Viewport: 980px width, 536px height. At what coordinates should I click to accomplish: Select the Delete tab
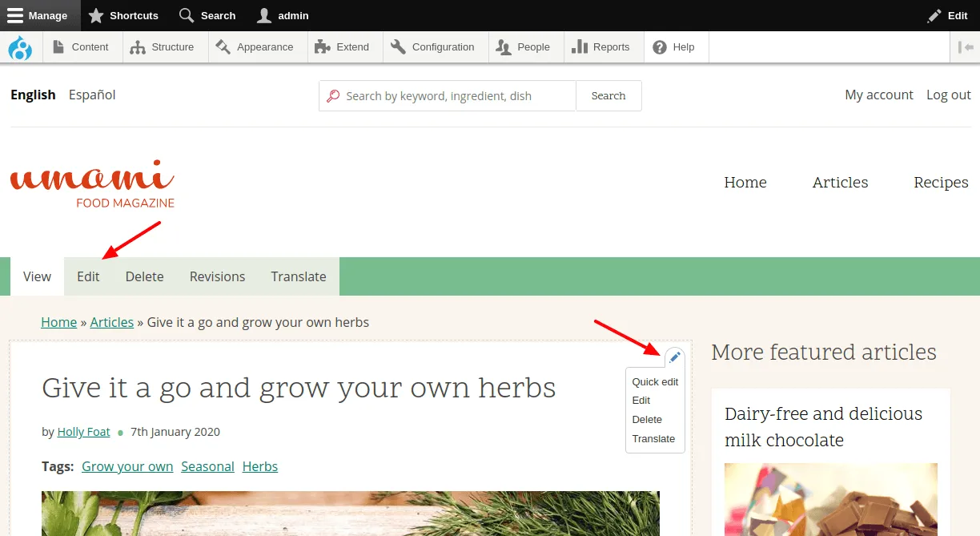[x=144, y=276]
